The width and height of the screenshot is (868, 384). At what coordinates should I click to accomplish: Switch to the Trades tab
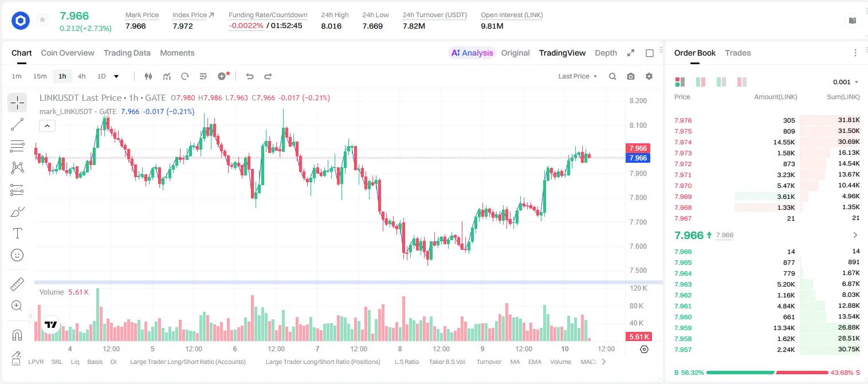[738, 53]
